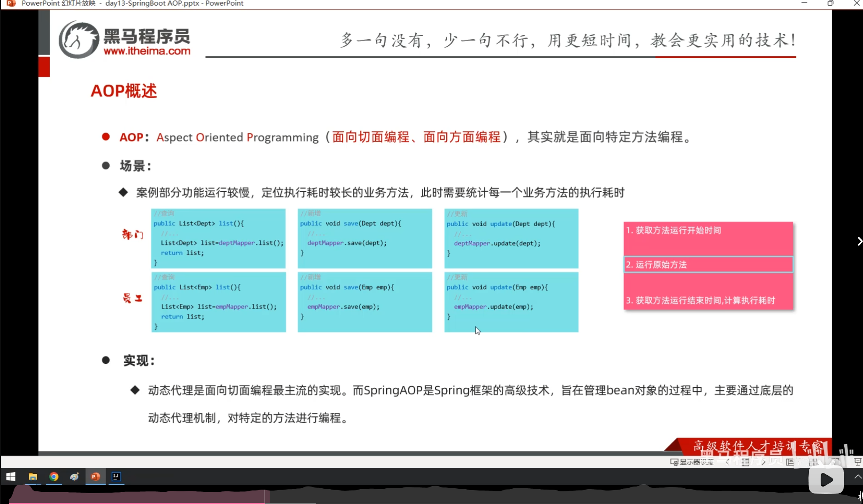Click the PowerPoint taskbar icon
This screenshot has width=863, height=504.
click(x=95, y=476)
